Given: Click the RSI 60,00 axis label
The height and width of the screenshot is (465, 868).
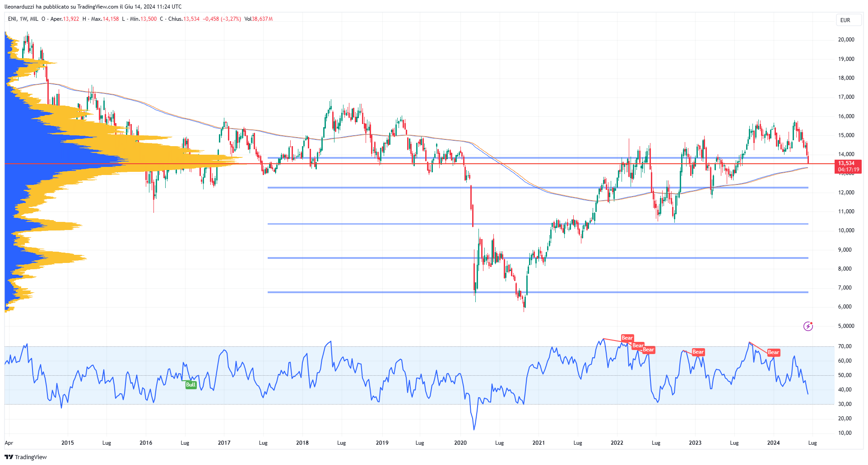Looking at the screenshot, I should tap(845, 361).
